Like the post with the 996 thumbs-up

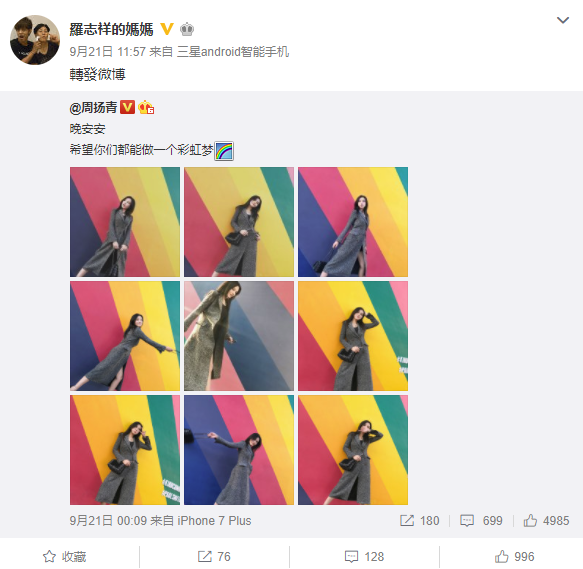(514, 556)
